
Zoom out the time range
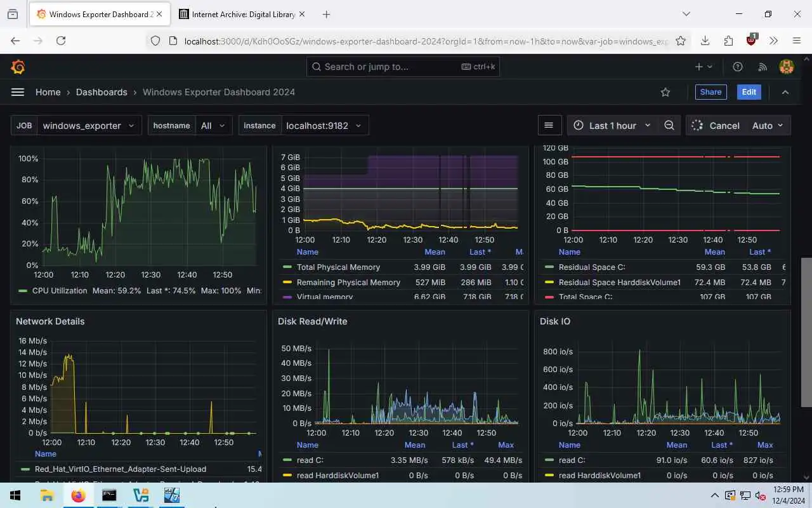tap(669, 126)
